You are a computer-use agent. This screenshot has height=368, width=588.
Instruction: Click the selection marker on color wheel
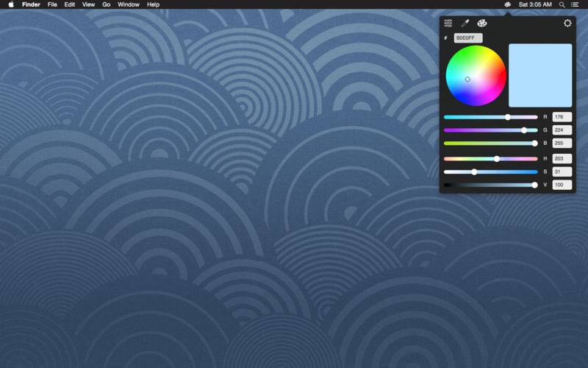point(467,79)
